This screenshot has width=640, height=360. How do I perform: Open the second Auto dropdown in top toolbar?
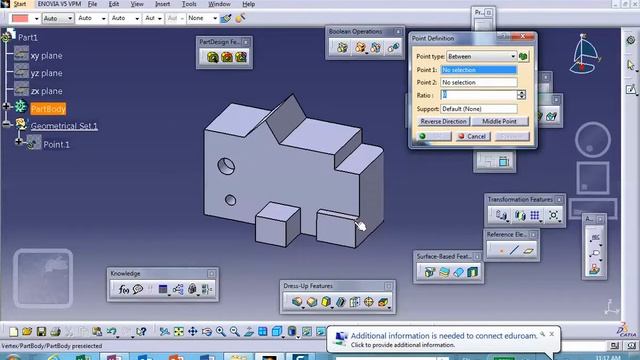point(103,18)
